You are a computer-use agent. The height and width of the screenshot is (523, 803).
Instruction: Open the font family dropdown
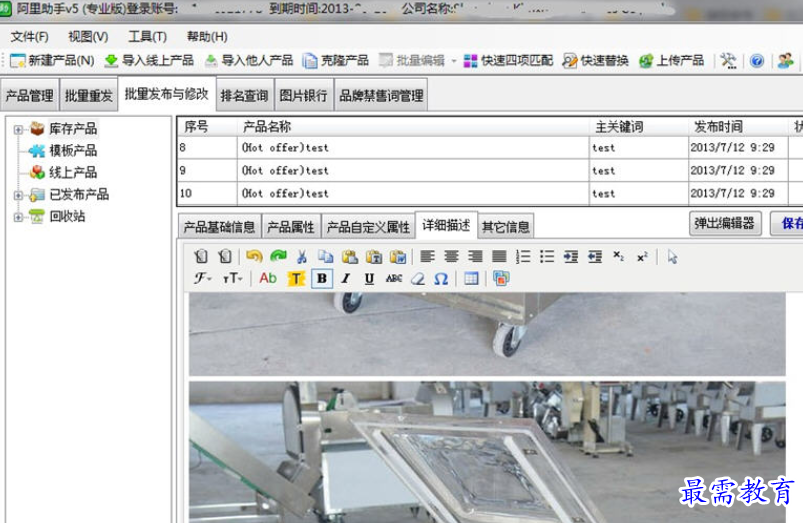click(202, 279)
